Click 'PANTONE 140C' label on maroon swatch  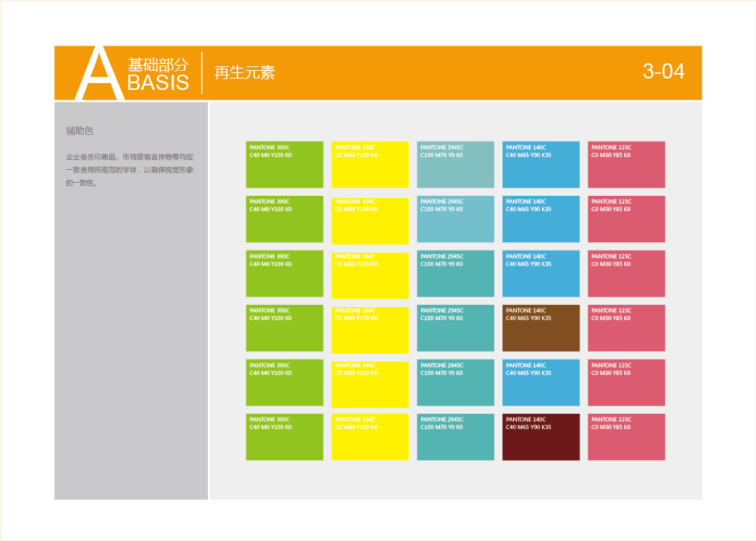click(x=526, y=420)
